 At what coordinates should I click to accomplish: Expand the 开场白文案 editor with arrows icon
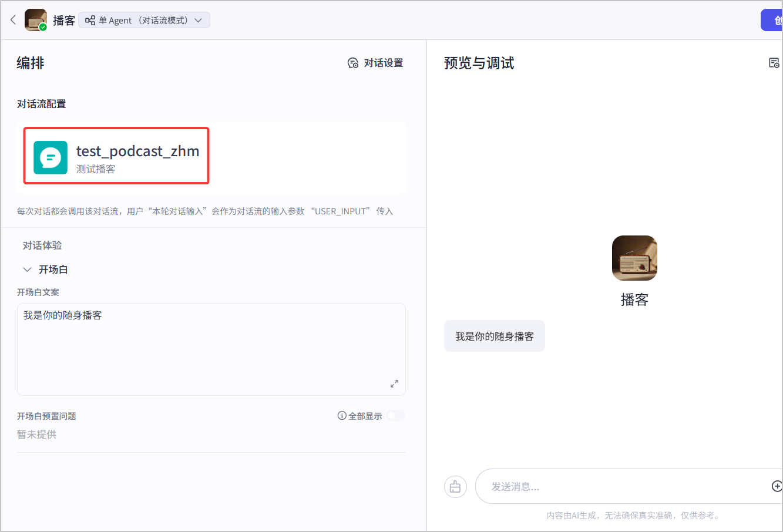coord(394,383)
